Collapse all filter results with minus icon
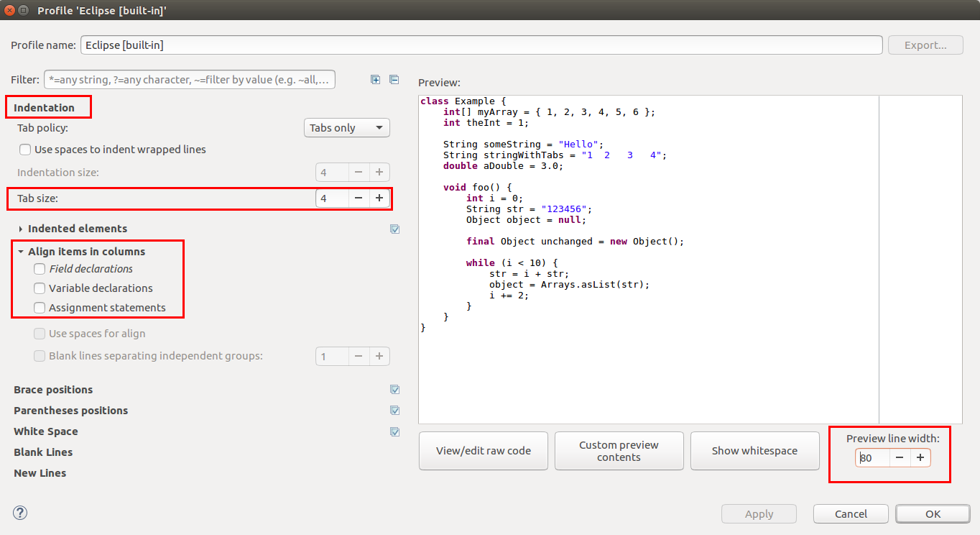 coord(394,79)
